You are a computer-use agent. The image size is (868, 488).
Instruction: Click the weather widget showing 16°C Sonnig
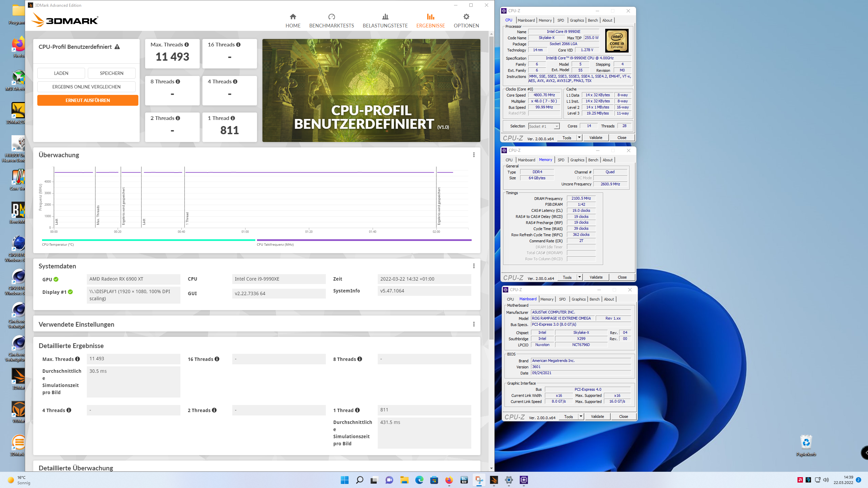[19, 480]
